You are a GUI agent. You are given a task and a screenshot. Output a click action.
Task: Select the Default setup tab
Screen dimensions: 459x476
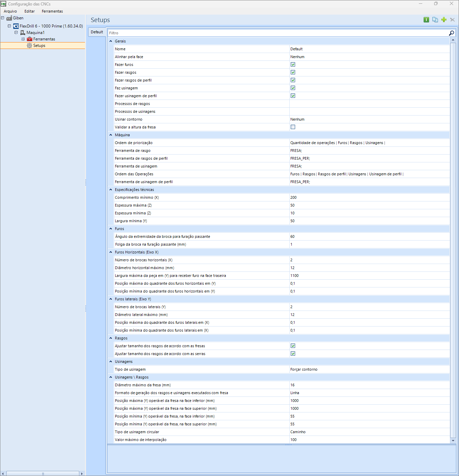[x=97, y=32]
